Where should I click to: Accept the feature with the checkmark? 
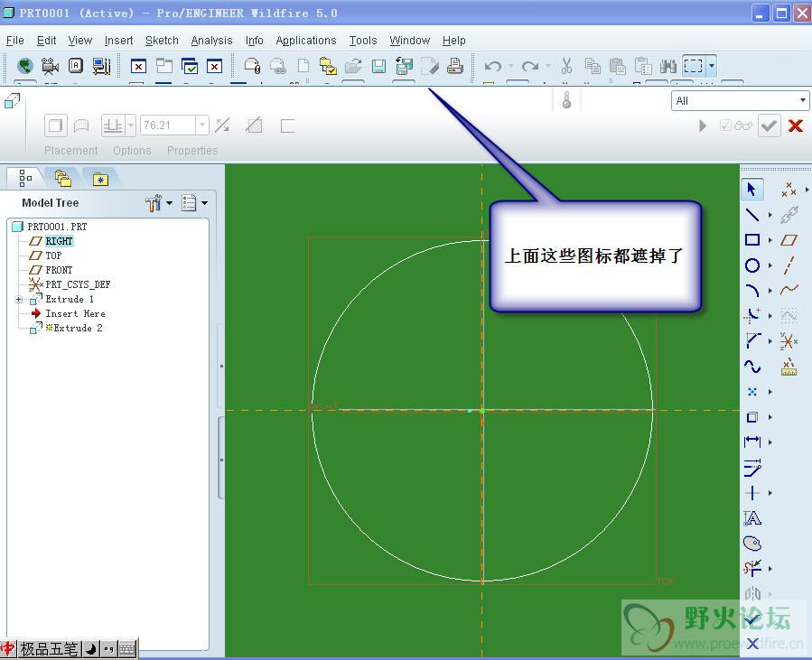point(769,125)
